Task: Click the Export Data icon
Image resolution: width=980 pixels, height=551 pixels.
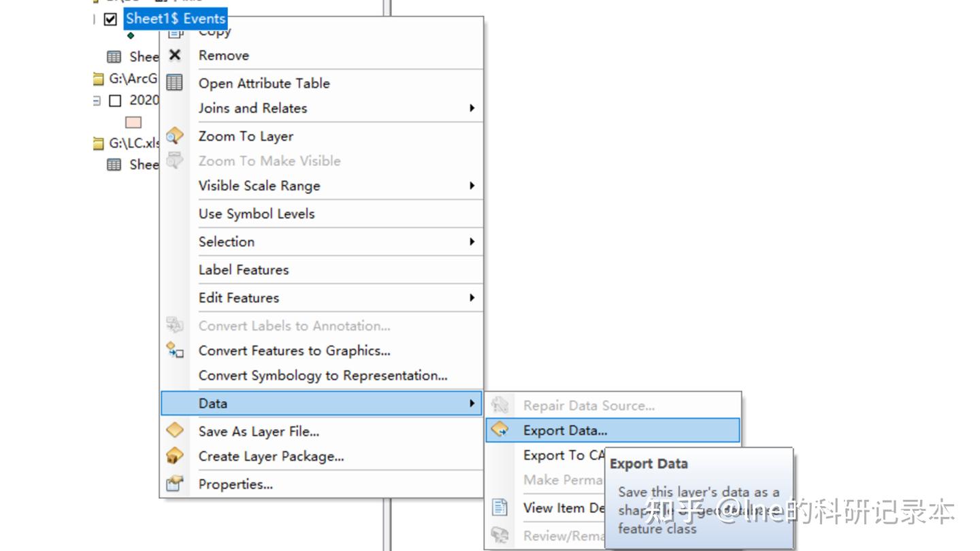Action: [500, 430]
